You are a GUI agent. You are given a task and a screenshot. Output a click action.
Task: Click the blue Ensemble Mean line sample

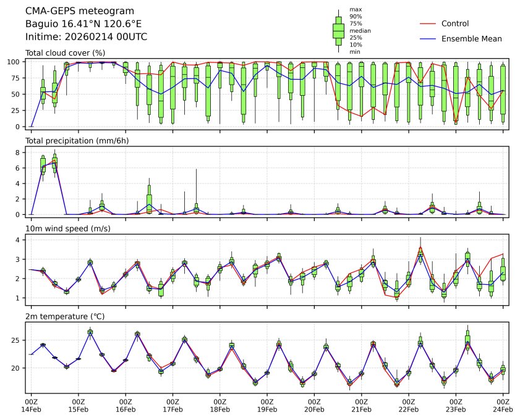[x=428, y=38]
